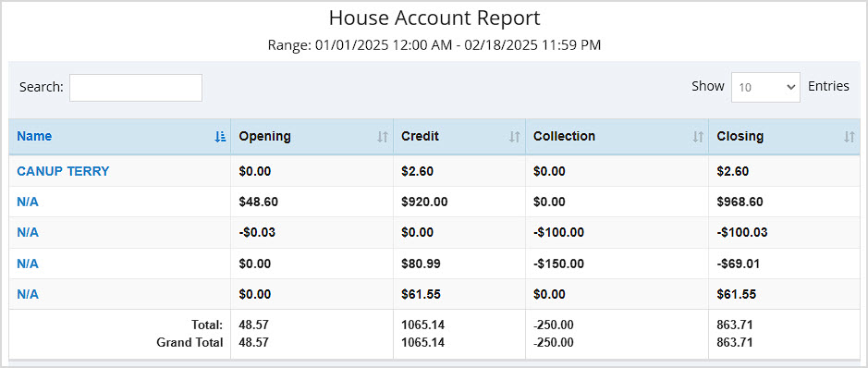Click the Collection column header label
Screen dimensions: 868x368
coord(564,136)
